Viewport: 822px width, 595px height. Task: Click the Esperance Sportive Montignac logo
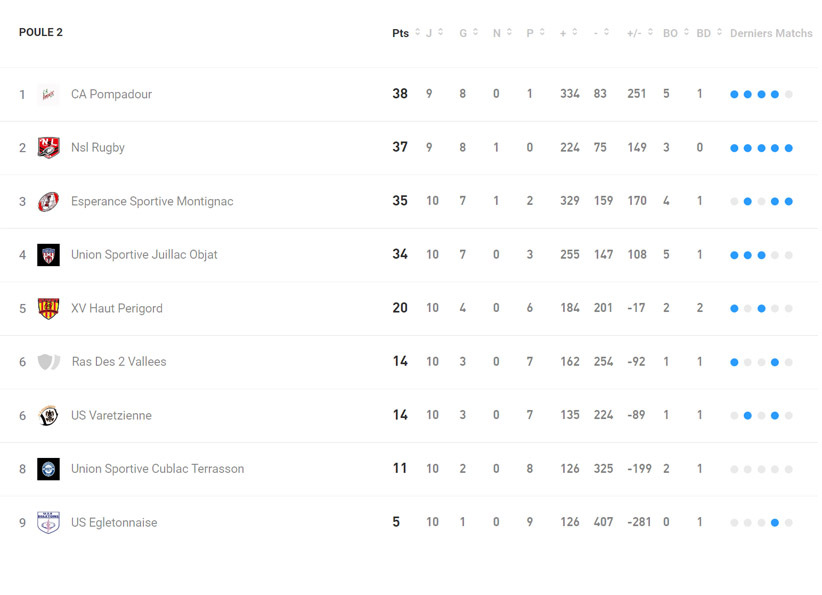pos(48,202)
